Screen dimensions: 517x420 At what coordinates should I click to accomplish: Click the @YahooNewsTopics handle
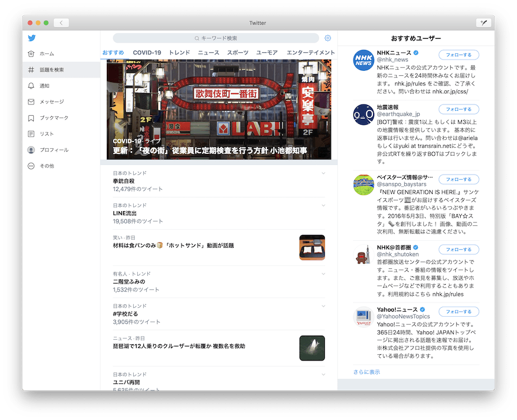403,316
